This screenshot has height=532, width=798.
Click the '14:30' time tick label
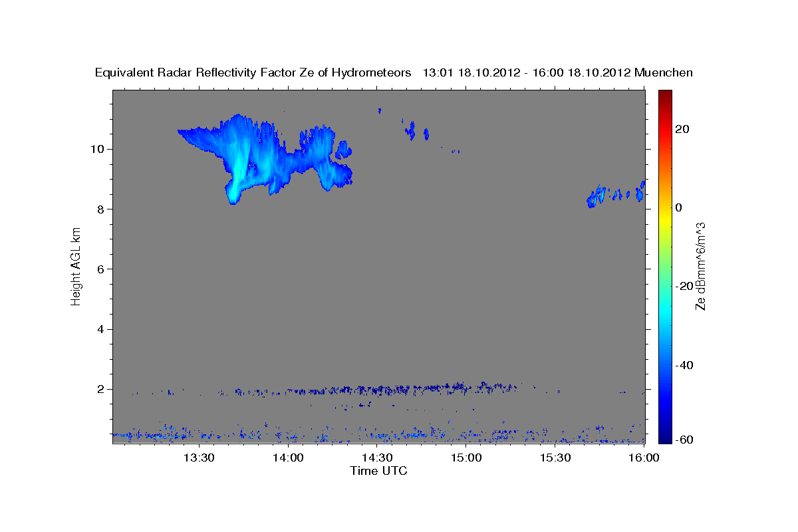click(377, 458)
